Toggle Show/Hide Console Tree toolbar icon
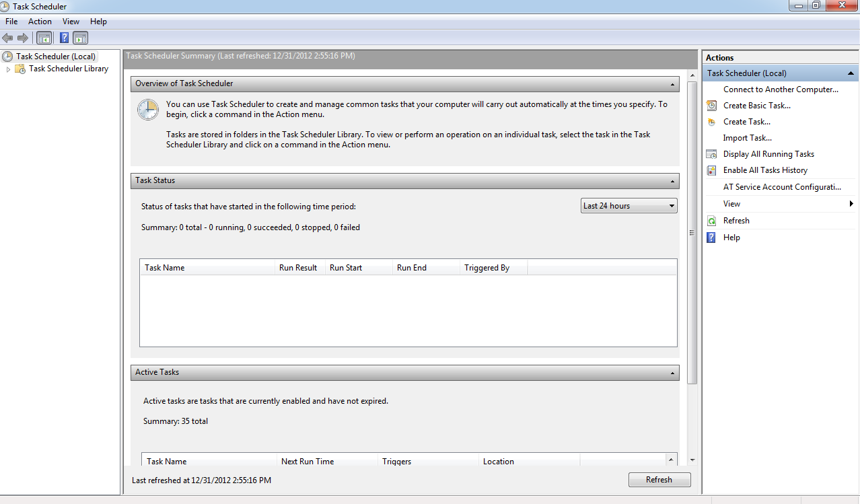860x504 pixels. (44, 38)
